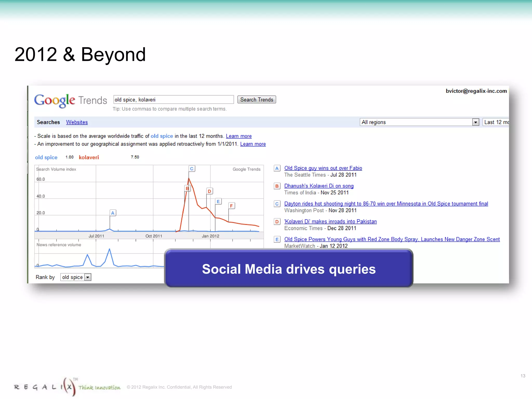Click the 'Times of India - Nov 25 2011' source text
The height and width of the screenshot is (399, 532).
tap(316, 192)
